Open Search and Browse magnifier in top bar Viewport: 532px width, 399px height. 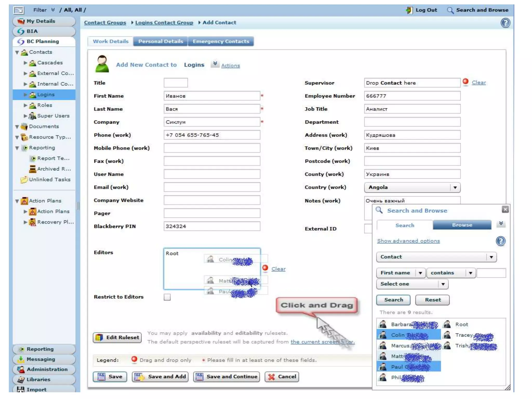(450, 10)
